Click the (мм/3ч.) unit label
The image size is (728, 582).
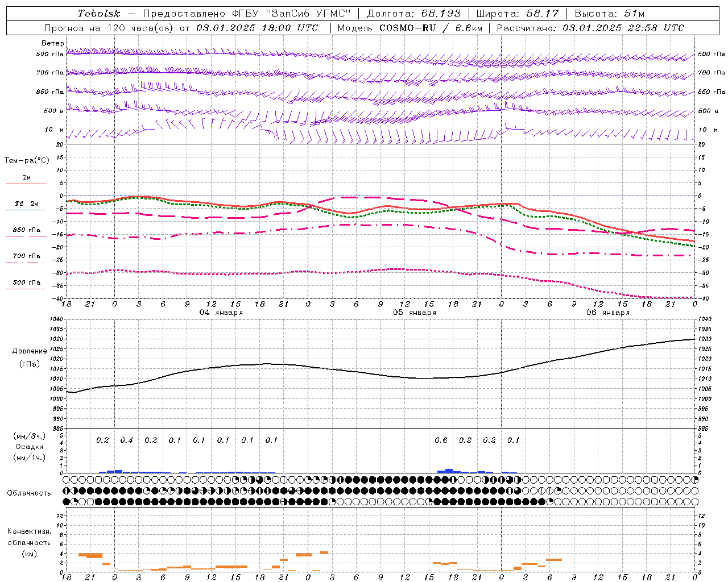pos(30,436)
